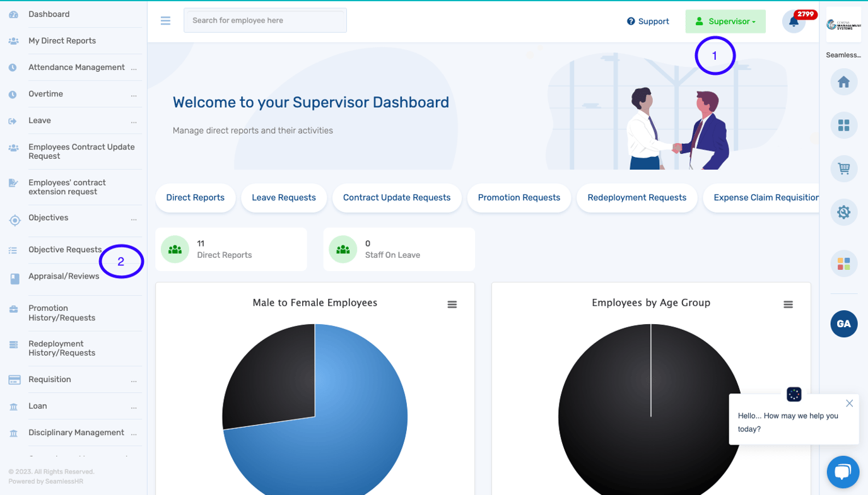Open the shopping cart icon

(843, 169)
